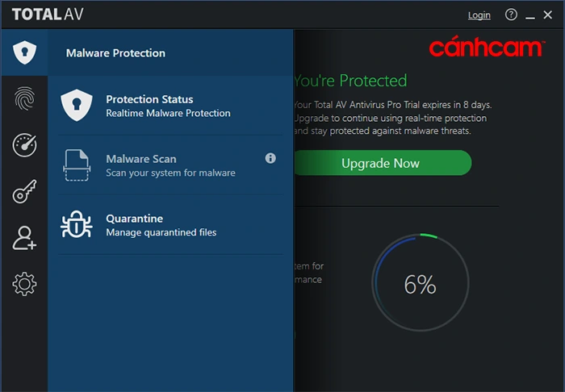Click the Malware Protection panel header

coord(170,53)
